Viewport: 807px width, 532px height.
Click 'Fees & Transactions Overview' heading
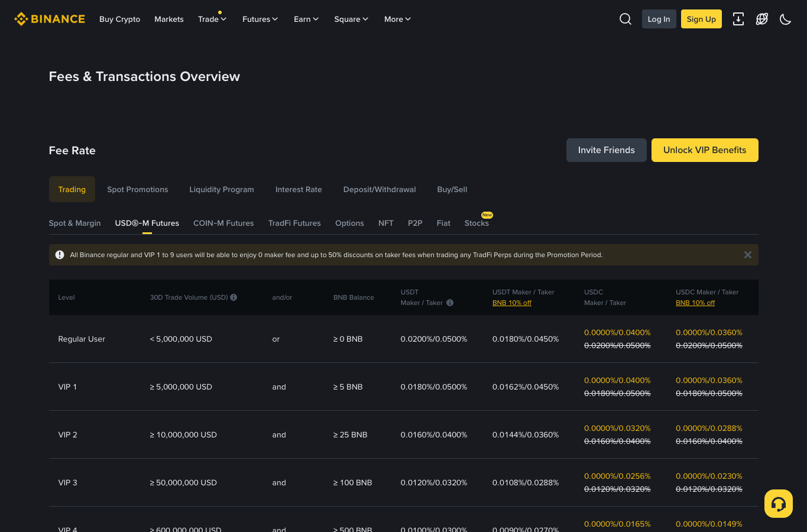pyautogui.click(x=144, y=76)
